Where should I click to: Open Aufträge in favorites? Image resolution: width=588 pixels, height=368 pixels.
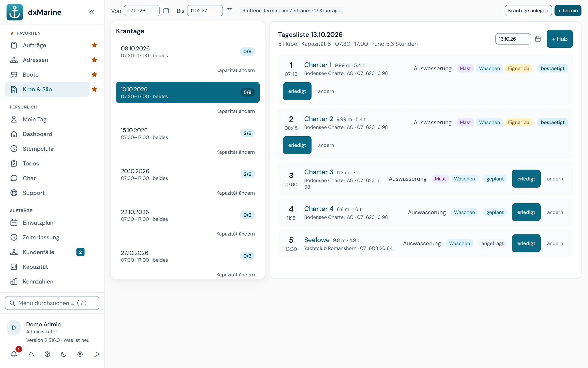(x=47, y=45)
